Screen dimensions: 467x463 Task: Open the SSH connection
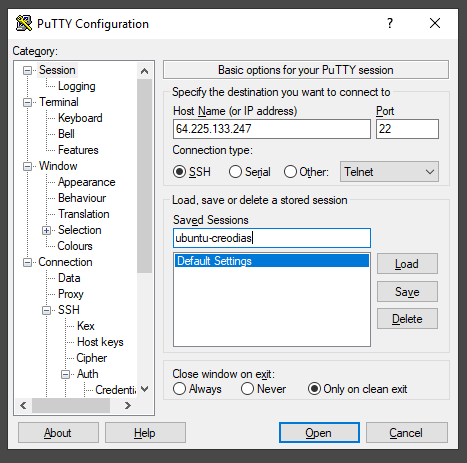319,433
